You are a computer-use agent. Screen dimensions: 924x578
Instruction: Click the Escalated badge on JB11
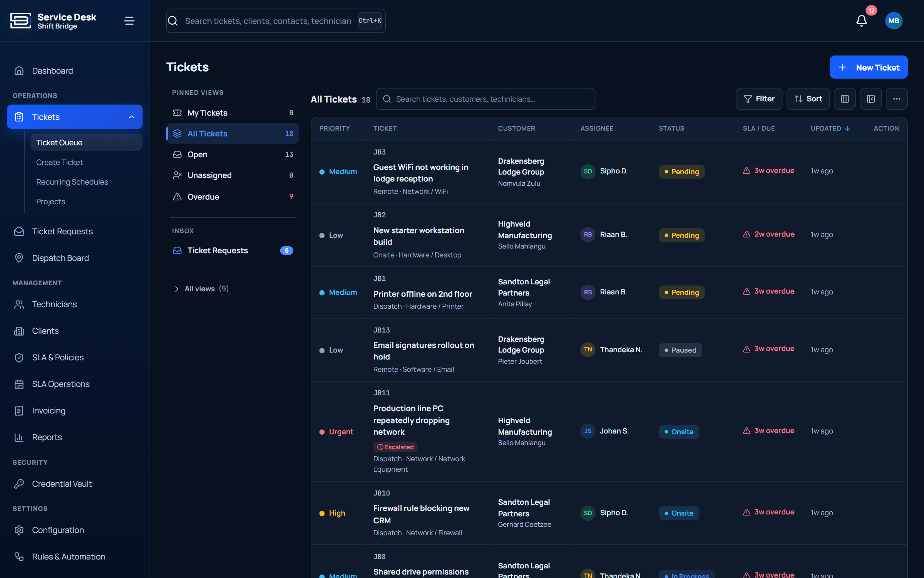395,447
